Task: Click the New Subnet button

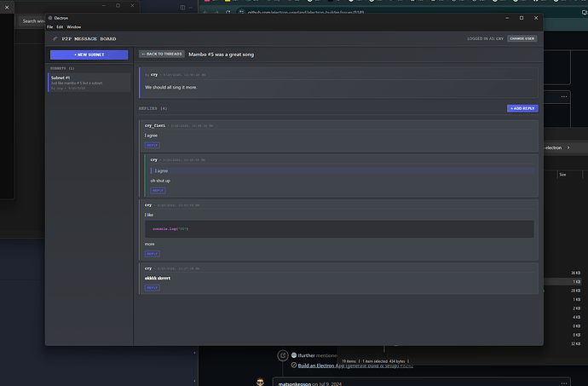Action: (x=89, y=55)
